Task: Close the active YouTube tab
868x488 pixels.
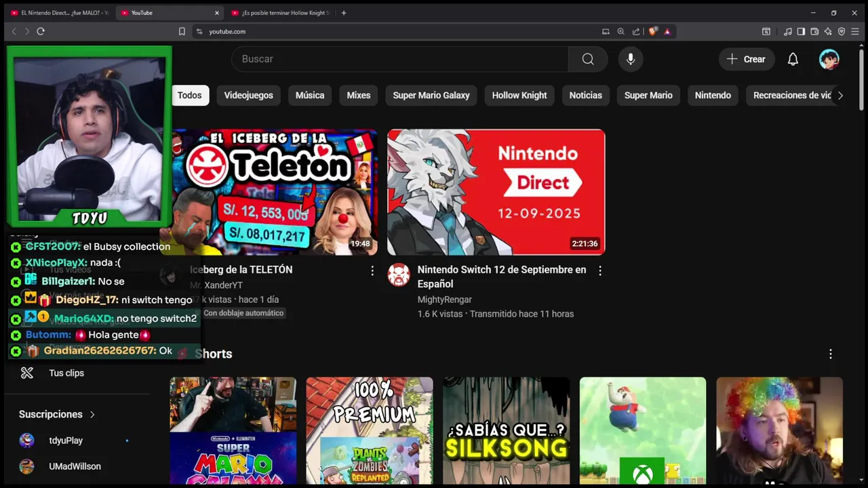Action: tap(217, 13)
